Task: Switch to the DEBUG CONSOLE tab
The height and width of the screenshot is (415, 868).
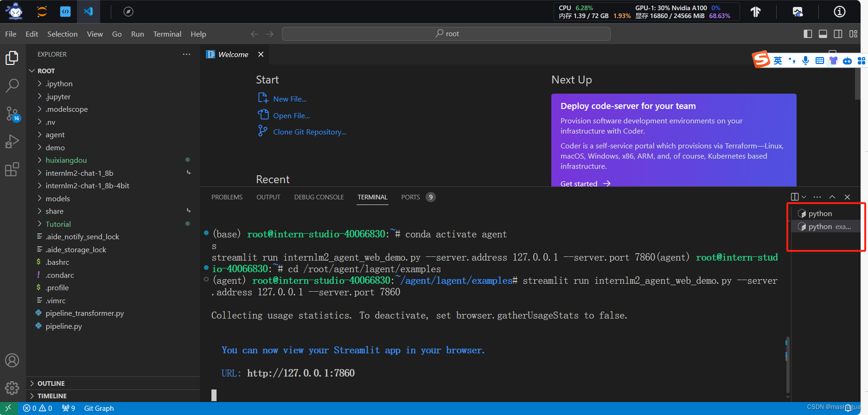Action: [x=319, y=197]
